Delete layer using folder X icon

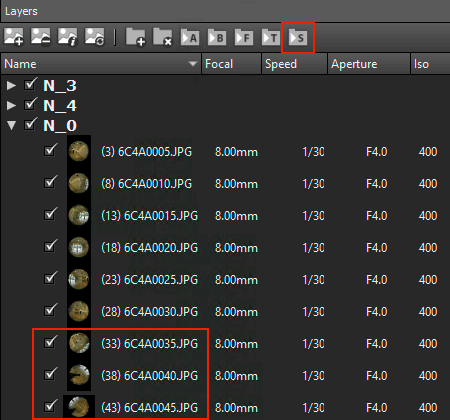pos(163,37)
